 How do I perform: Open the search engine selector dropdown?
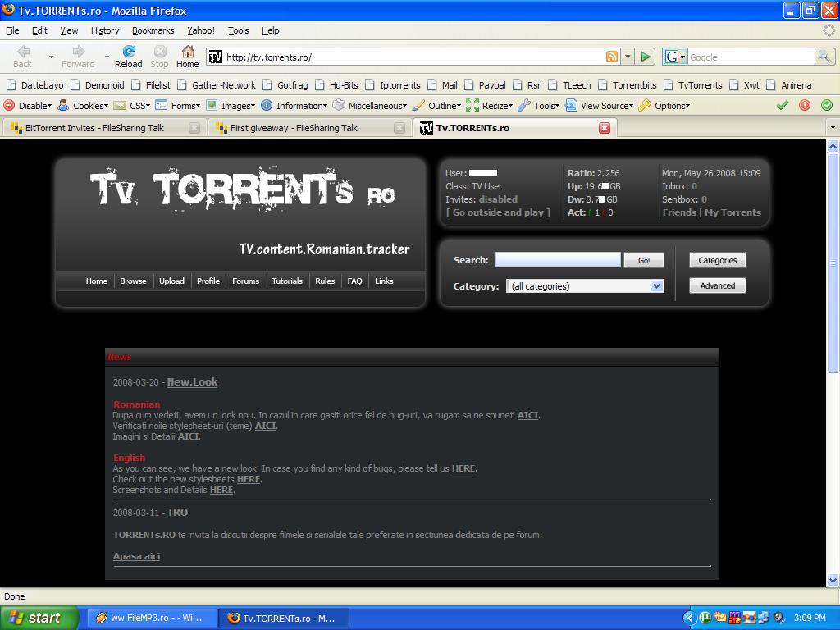674,57
